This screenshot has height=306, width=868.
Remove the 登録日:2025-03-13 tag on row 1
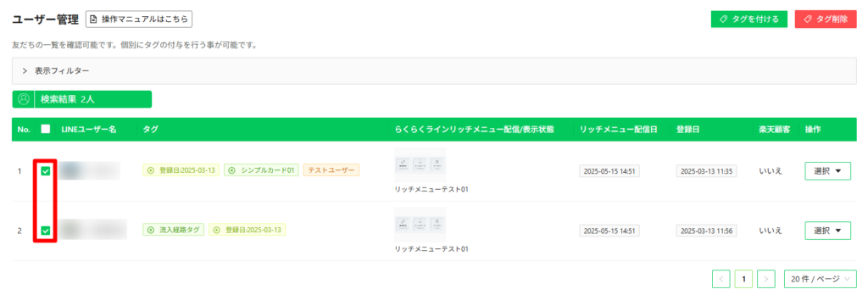pos(150,170)
